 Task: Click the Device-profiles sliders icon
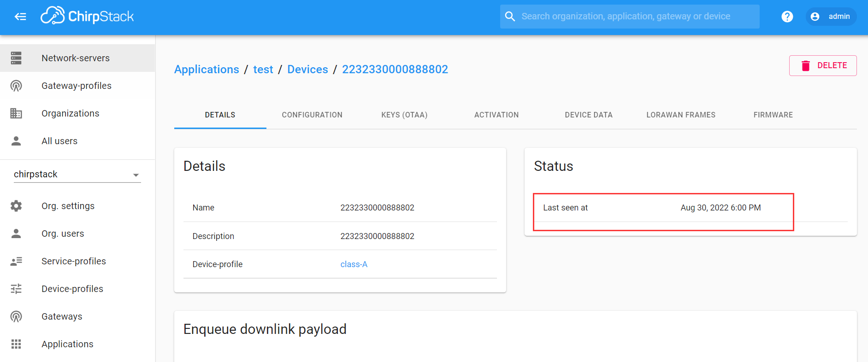[x=16, y=289]
